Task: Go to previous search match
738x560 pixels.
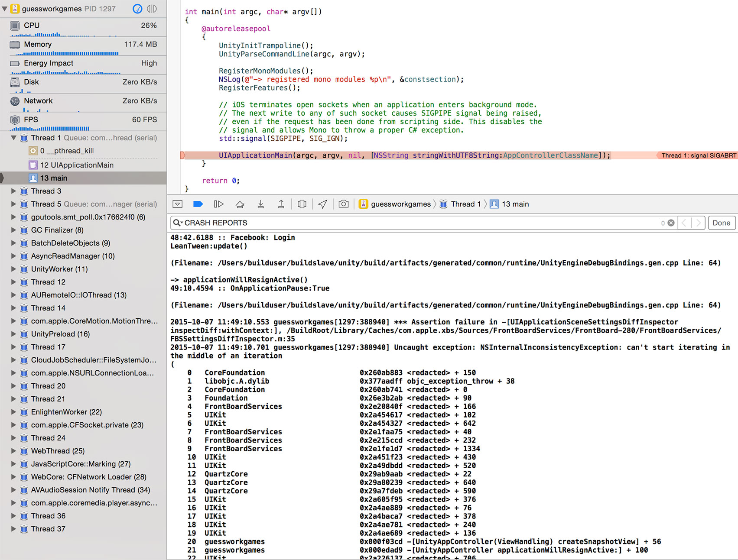Action: point(684,223)
